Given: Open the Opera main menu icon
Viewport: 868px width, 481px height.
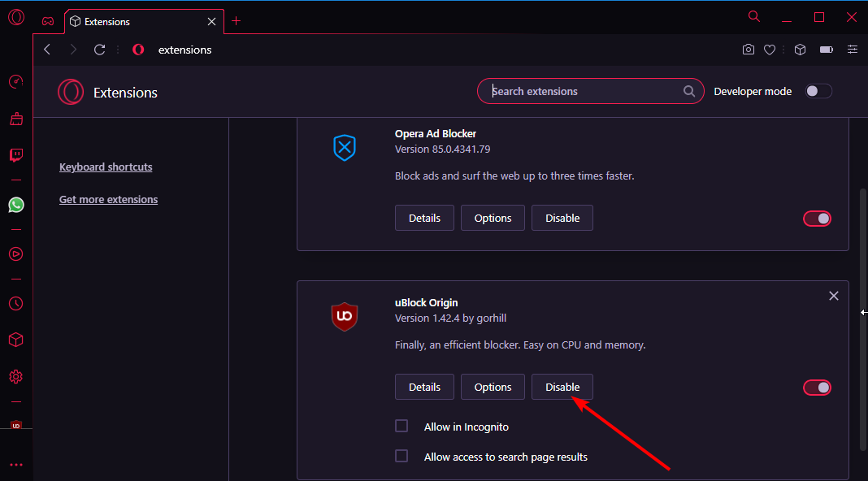Looking at the screenshot, I should pos(16,18).
